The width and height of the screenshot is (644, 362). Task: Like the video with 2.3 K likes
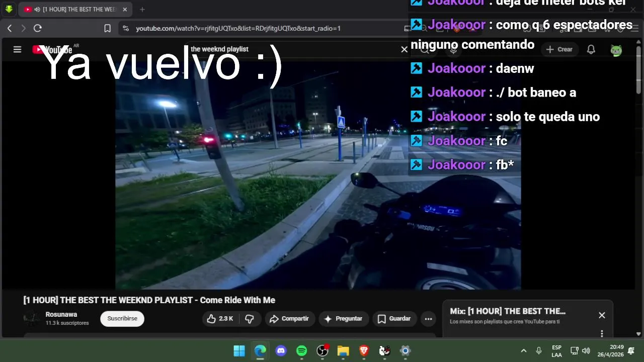click(x=220, y=319)
